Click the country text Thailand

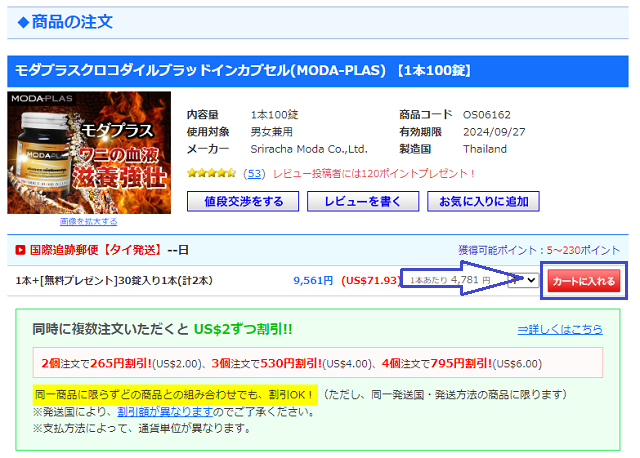[484, 149]
